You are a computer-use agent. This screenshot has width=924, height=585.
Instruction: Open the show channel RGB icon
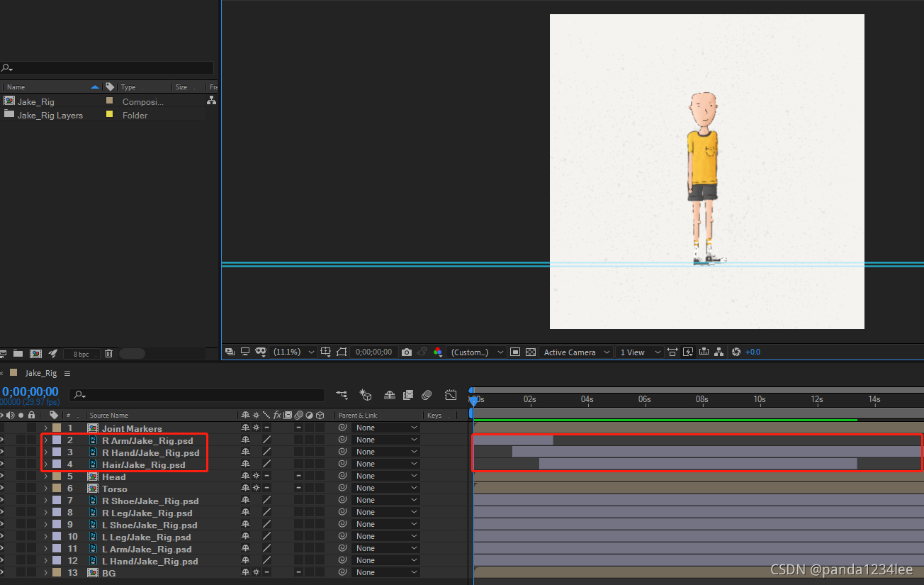[x=438, y=352]
